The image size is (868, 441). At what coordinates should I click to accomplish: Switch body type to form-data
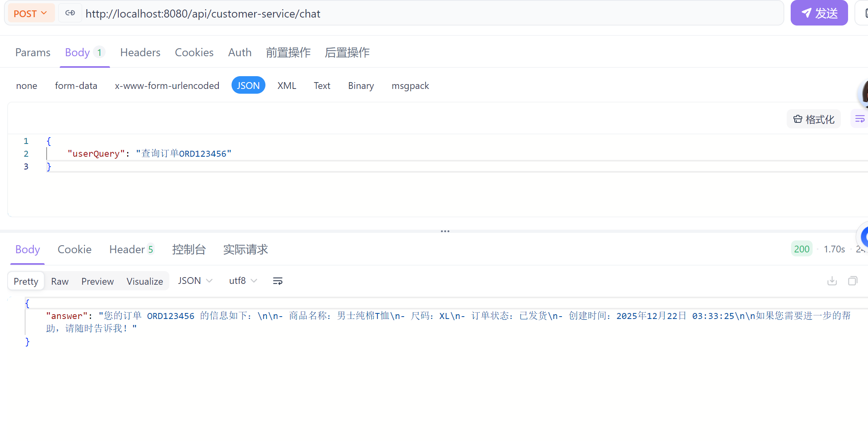click(x=76, y=85)
